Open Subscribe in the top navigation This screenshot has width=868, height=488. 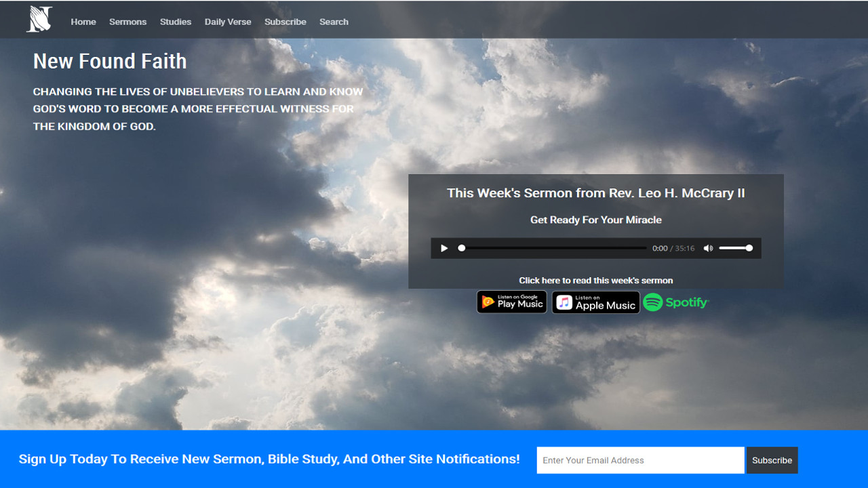[285, 22]
